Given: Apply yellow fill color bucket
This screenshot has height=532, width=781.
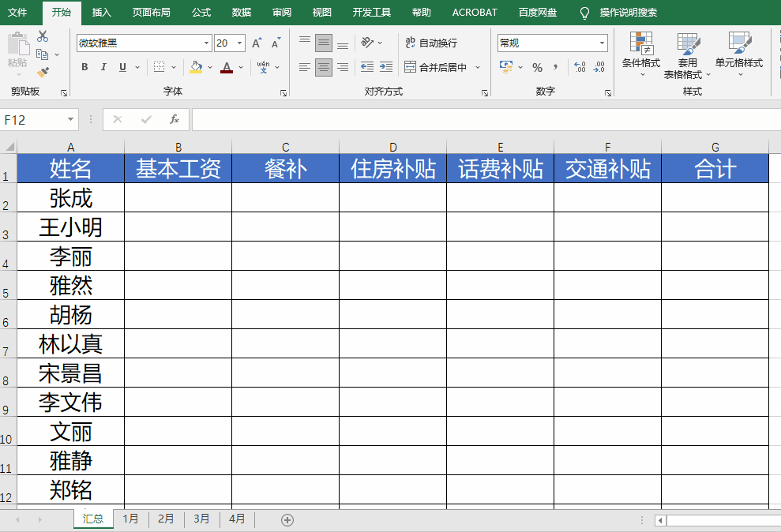Looking at the screenshot, I should tap(196, 67).
